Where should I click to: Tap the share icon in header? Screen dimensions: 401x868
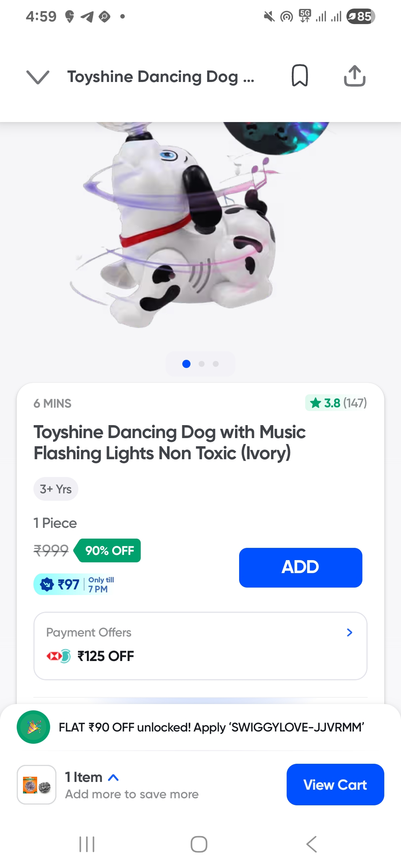pyautogui.click(x=355, y=76)
